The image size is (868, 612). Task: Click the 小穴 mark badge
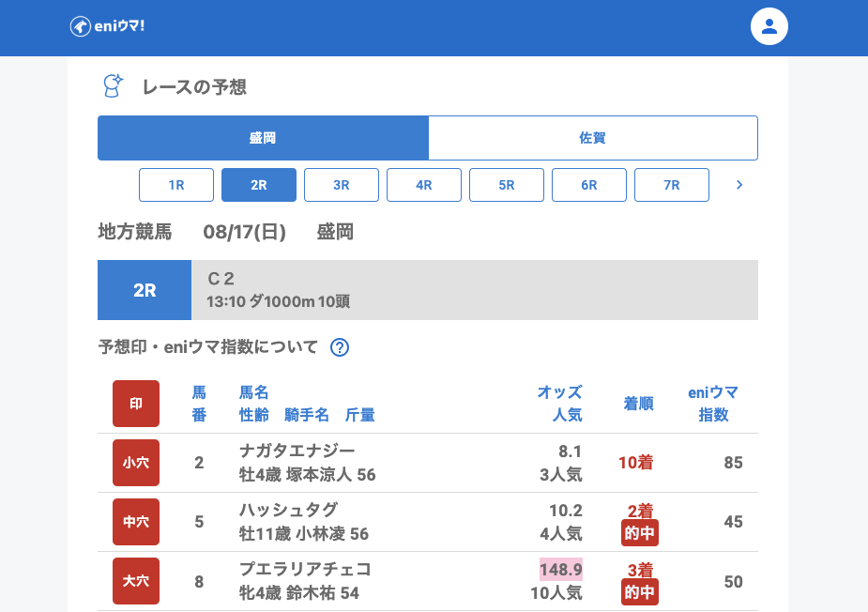point(136,463)
